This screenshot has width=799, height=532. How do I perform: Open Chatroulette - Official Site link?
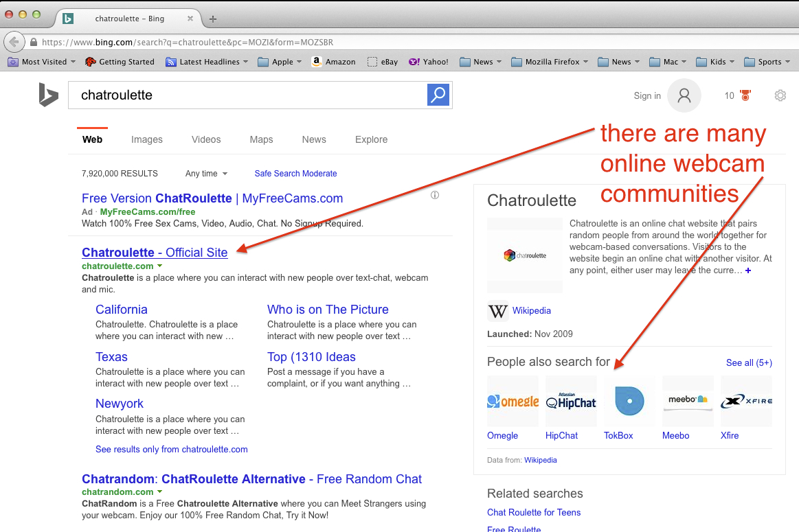click(155, 253)
